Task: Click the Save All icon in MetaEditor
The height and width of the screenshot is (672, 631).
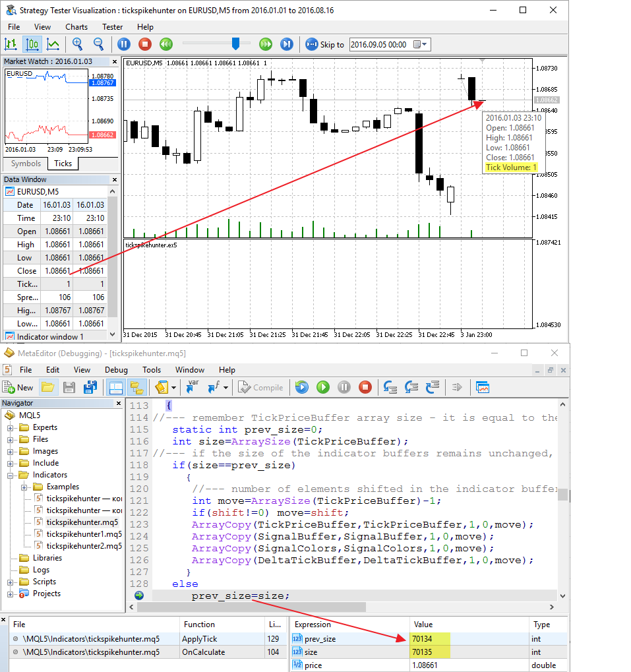Action: tap(90, 387)
